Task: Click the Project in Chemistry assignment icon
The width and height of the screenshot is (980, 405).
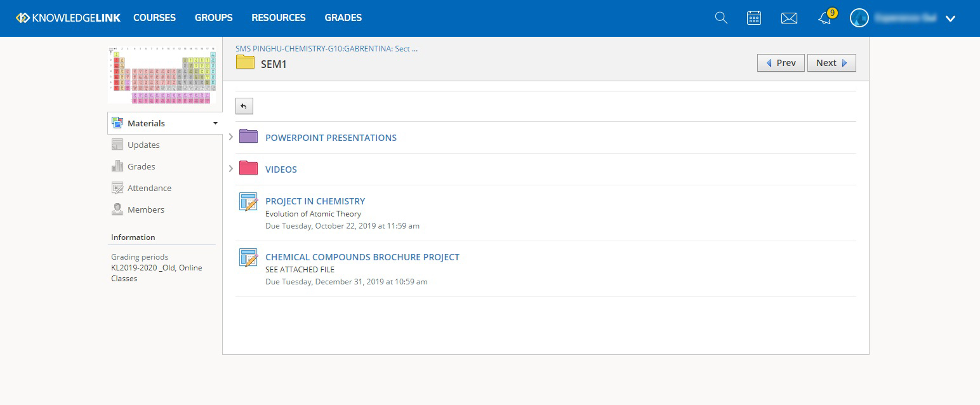Action: click(249, 202)
